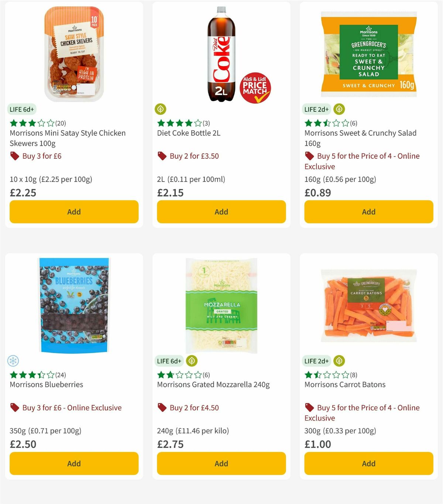
Task: Select the frozen snowflake icon on Blueberries
Action: tap(13, 361)
